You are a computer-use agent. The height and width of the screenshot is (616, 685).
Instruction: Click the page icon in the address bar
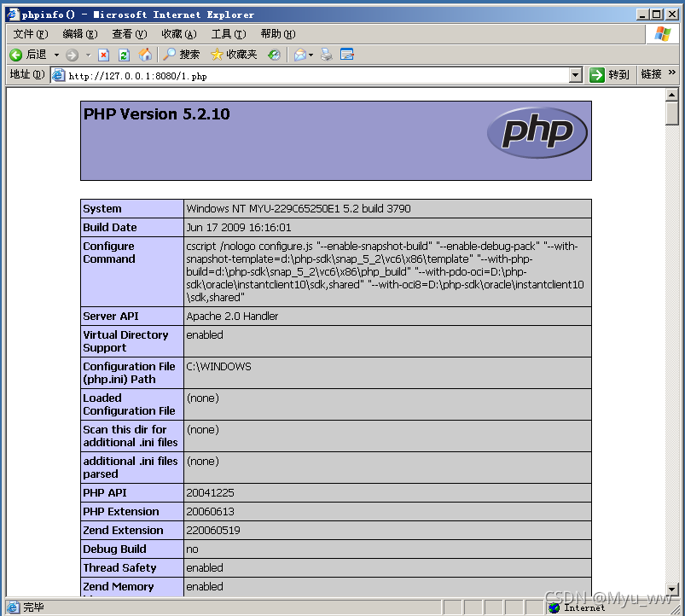tap(59, 76)
